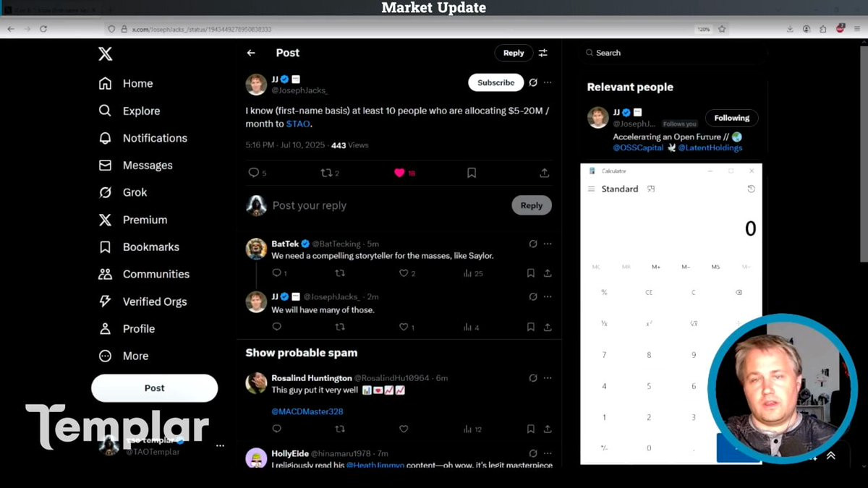Open more options on BatTek's reply
This screenshot has width=868, height=488.
click(x=548, y=244)
